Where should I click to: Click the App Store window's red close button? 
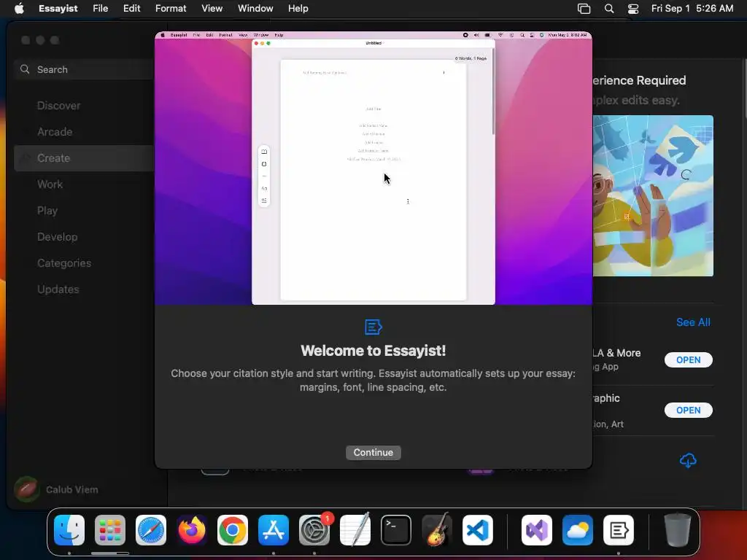(26, 41)
